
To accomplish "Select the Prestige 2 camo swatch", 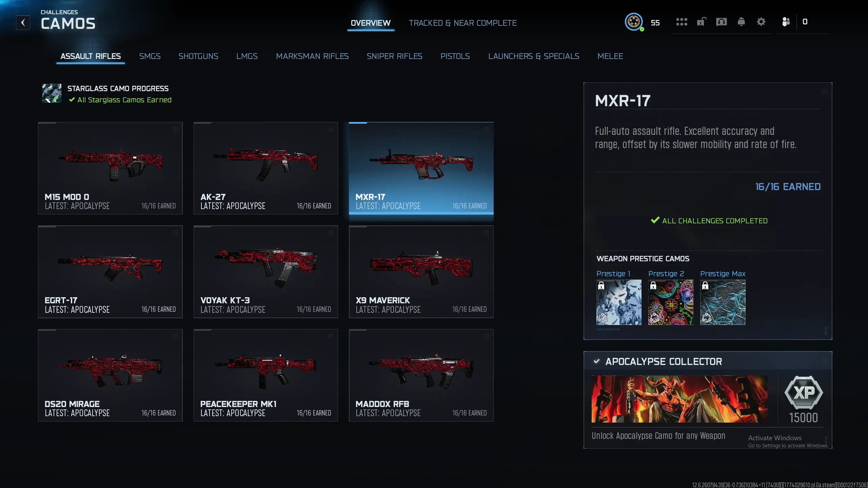I will (671, 302).
